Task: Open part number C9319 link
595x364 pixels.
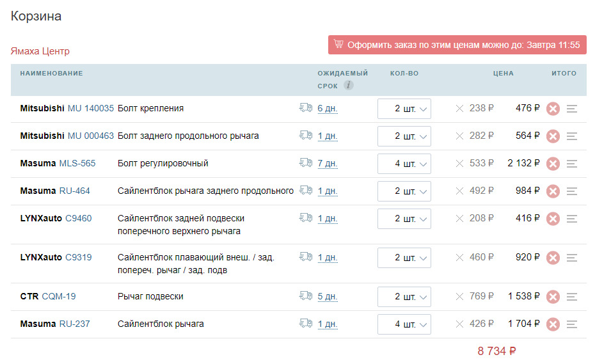Action: pyautogui.click(x=79, y=258)
